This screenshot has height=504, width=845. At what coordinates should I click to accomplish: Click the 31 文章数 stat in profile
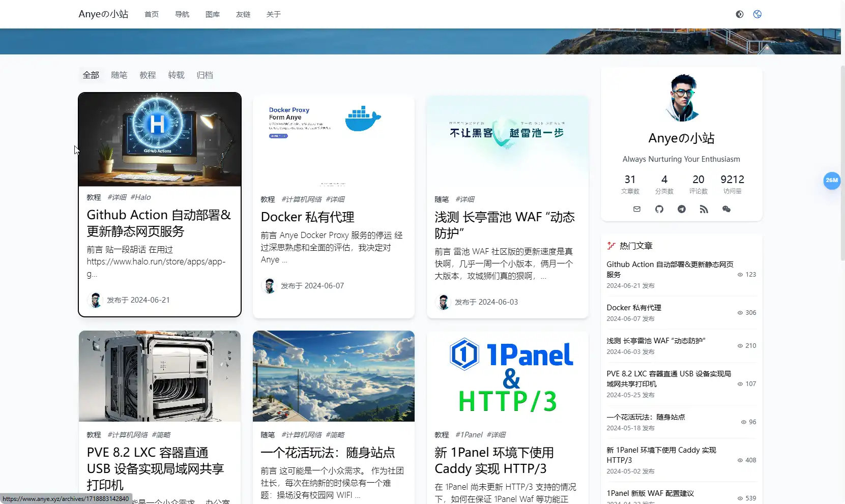coord(630,185)
